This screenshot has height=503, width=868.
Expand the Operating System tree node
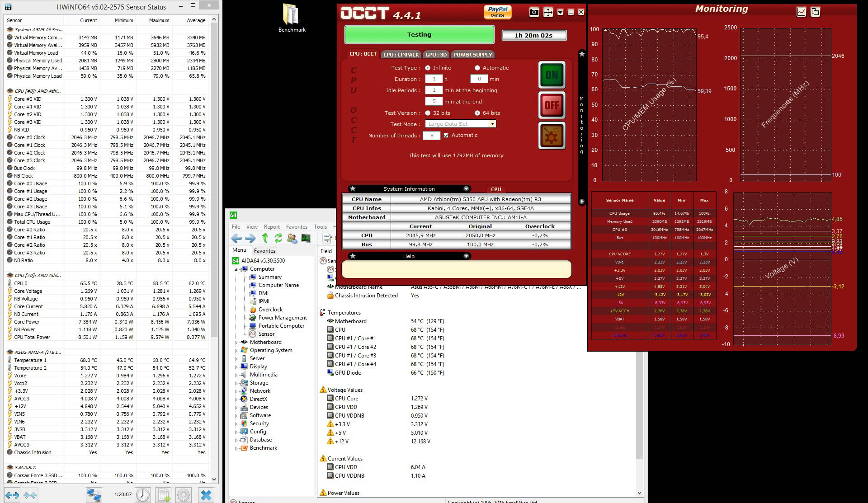[x=236, y=351]
